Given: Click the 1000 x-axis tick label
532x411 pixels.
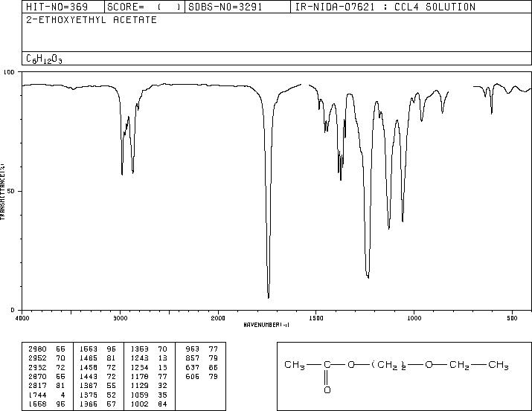Looking at the screenshot, I should pyautogui.click(x=414, y=318).
